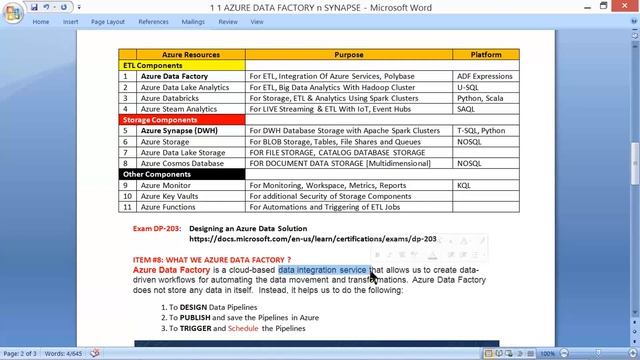Click the Page: 2 of 3 indicator
Image resolution: width=640 pixels, height=360 pixels.
pos(20,353)
